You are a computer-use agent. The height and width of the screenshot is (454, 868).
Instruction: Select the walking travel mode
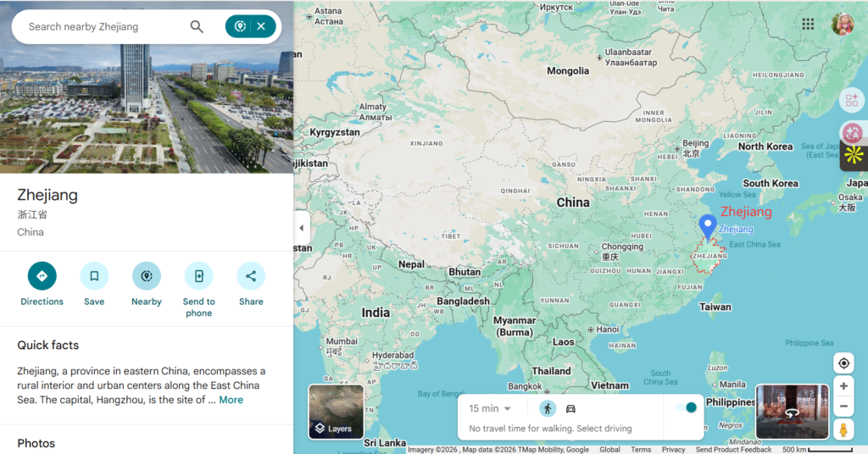point(548,408)
